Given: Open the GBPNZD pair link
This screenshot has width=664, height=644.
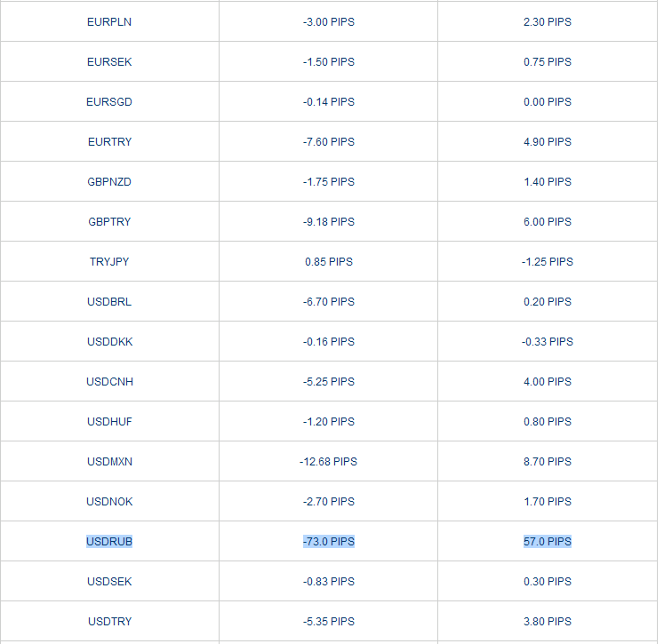Looking at the screenshot, I should pos(109,181).
